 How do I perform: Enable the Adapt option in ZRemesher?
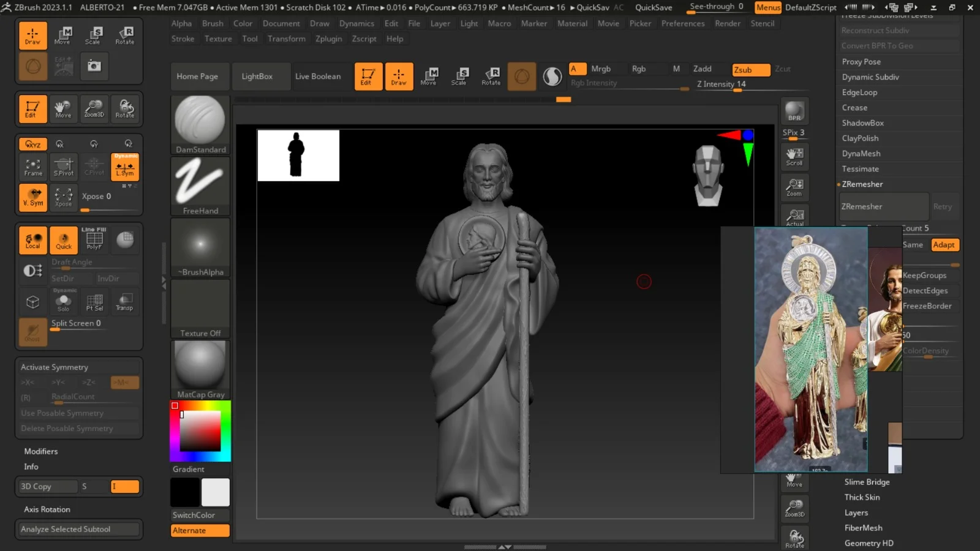[944, 245]
